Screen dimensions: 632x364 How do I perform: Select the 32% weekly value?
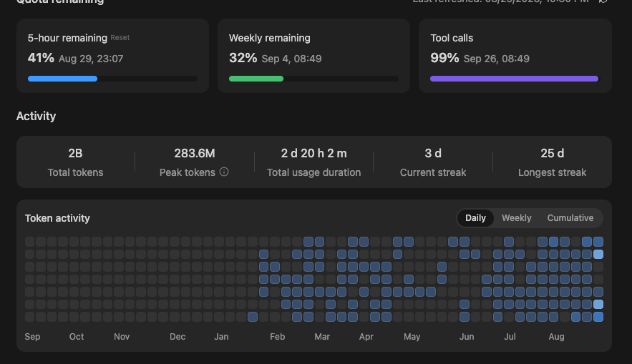click(x=243, y=58)
